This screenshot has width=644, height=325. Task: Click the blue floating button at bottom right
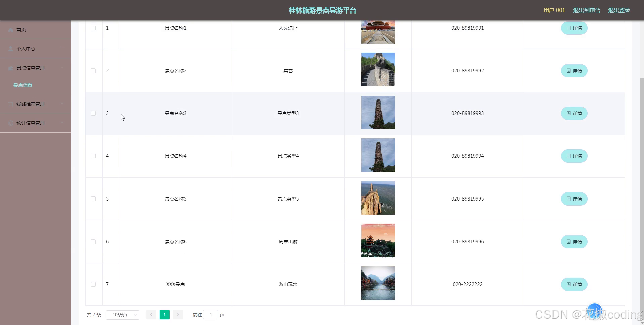(594, 310)
